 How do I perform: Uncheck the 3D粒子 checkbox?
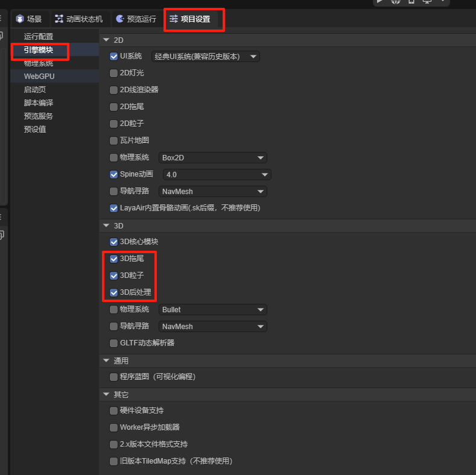(x=113, y=275)
